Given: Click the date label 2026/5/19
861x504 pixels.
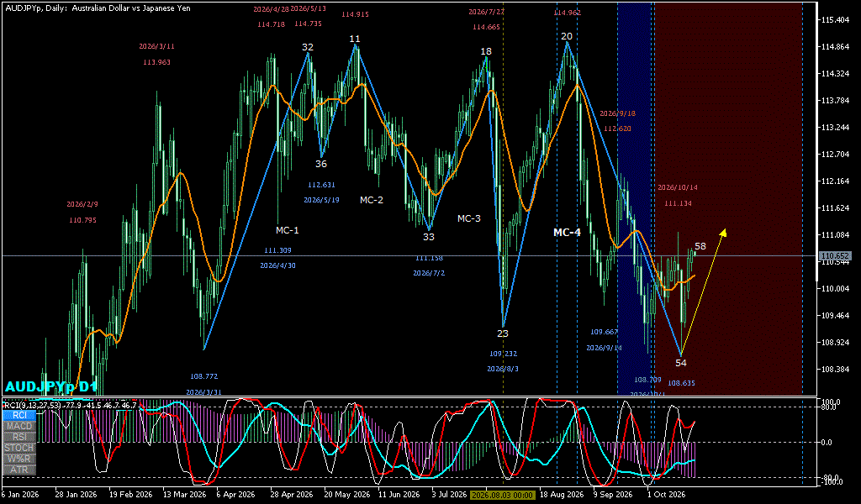Looking at the screenshot, I should 321,200.
